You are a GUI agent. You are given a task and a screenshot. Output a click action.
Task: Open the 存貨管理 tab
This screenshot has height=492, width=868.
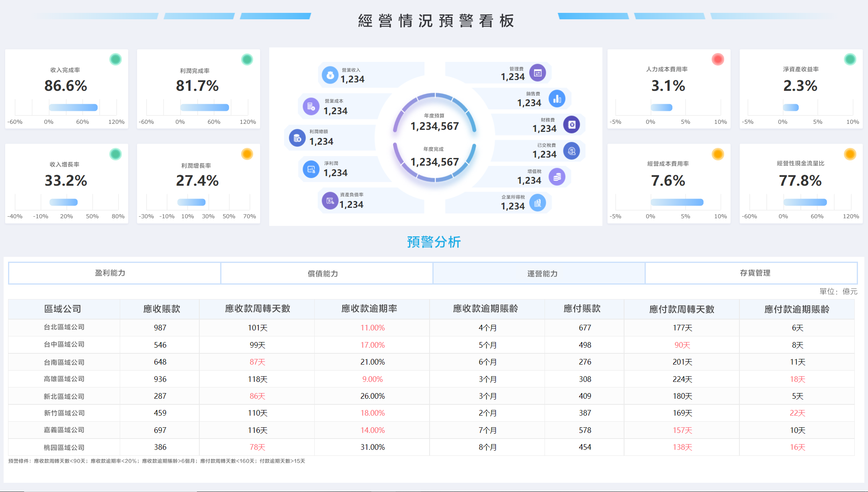(755, 273)
